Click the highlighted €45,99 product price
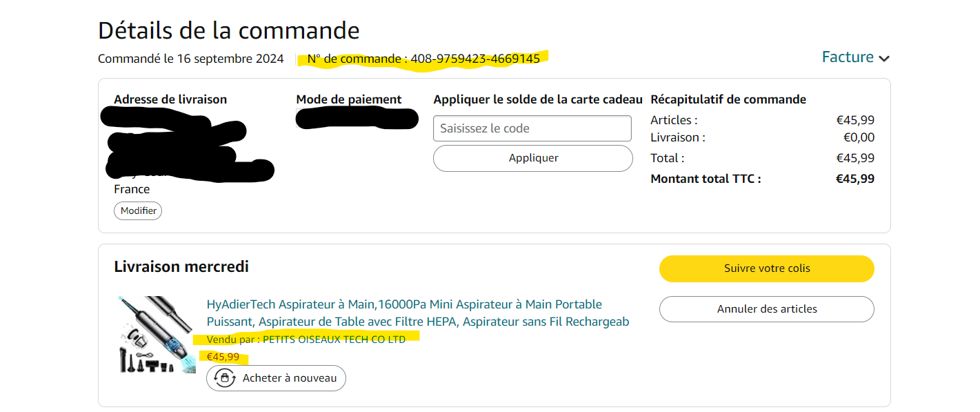Image resolution: width=980 pixels, height=412 pixels. click(x=223, y=357)
